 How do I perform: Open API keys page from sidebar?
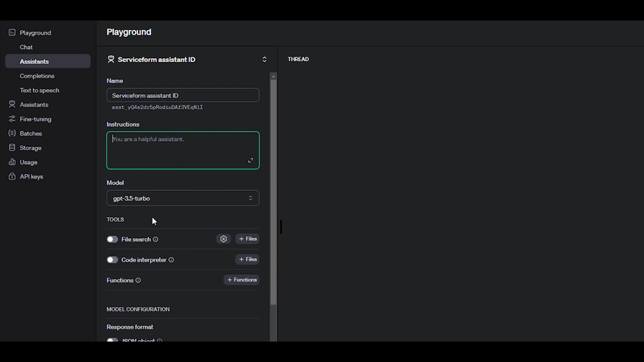tap(31, 176)
